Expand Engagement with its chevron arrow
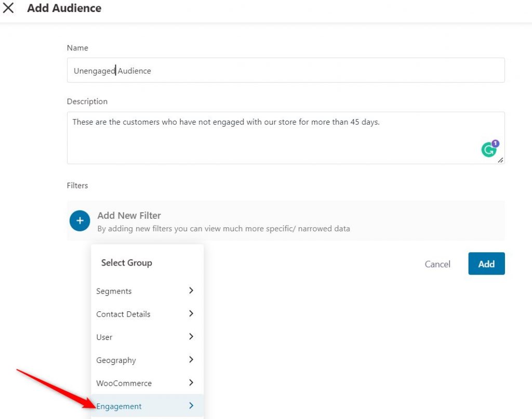This screenshot has width=532, height=419. (x=191, y=405)
